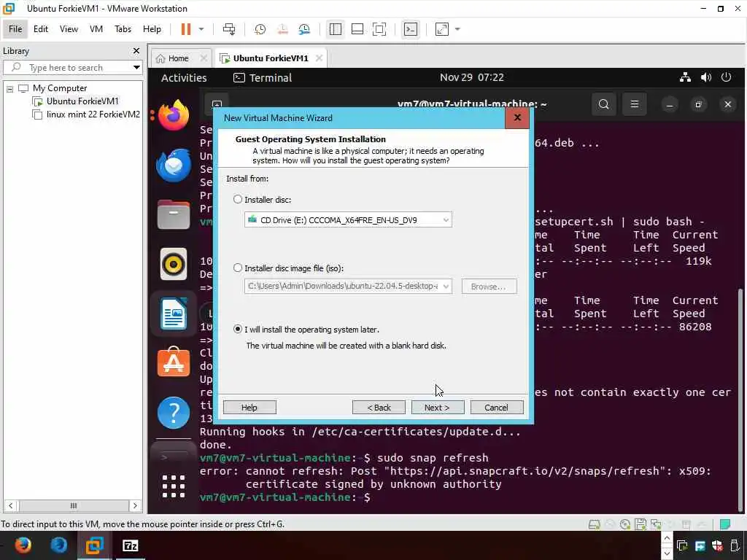Choose I will install the operating system later

(x=238, y=329)
